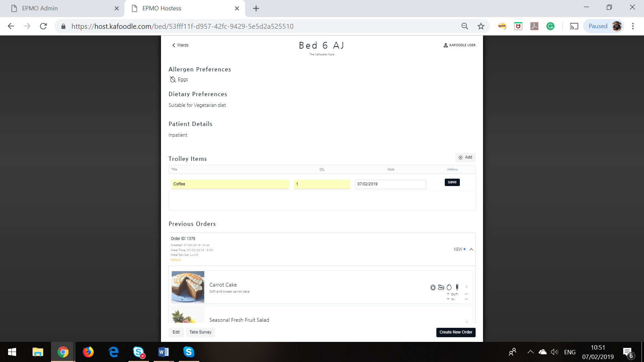
Task: Toggle the Wards navigation chevron
Action: [x=173, y=45]
